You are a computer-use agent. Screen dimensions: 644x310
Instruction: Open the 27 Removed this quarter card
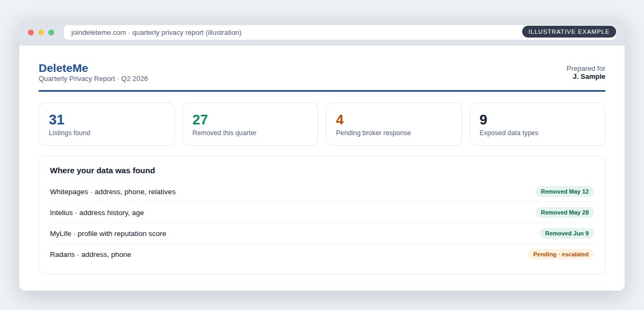pos(250,124)
